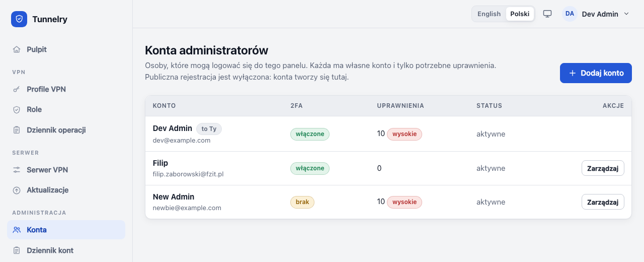Click the UPRAWNIENIA column header
The image size is (644, 262).
(400, 106)
